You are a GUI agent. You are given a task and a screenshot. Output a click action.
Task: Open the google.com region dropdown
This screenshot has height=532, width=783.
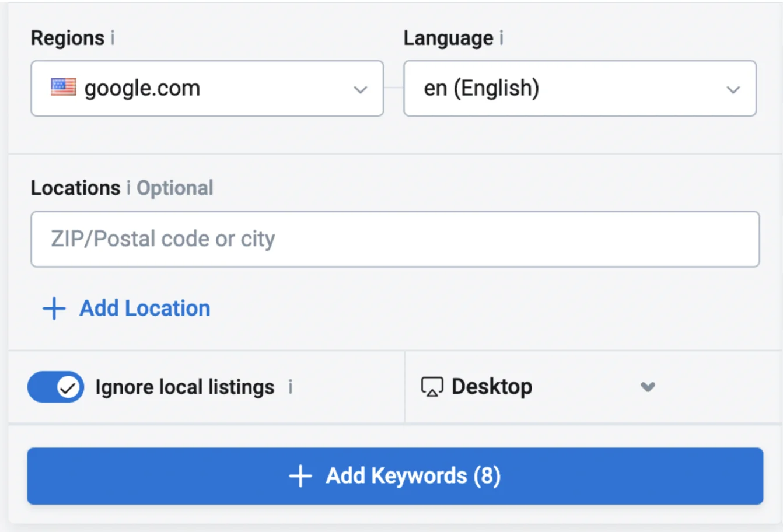(x=207, y=88)
